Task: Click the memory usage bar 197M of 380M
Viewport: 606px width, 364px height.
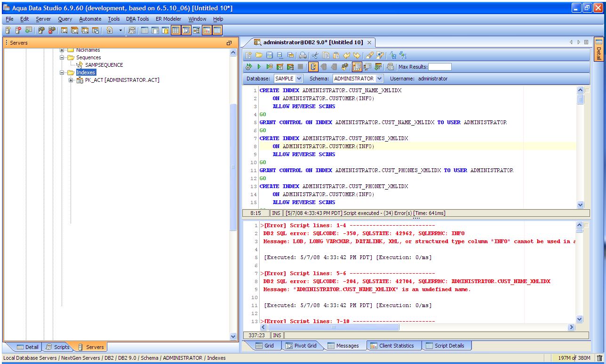Action: 573,358
